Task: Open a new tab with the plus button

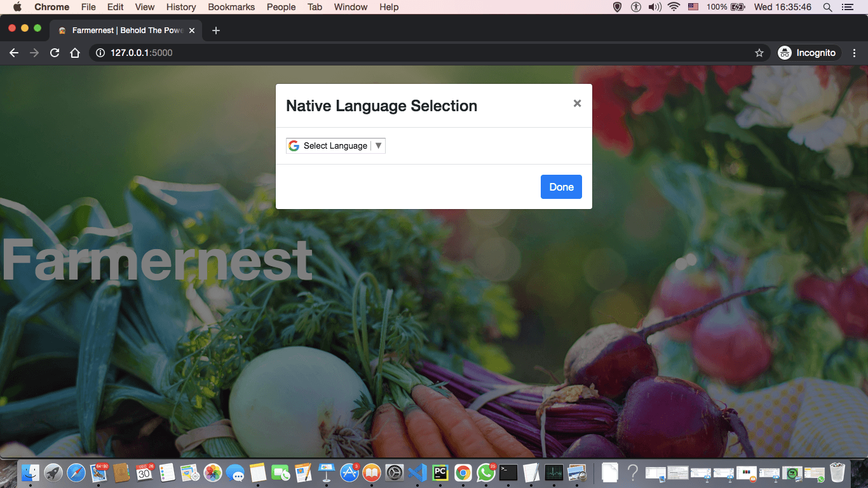Action: [x=216, y=30]
